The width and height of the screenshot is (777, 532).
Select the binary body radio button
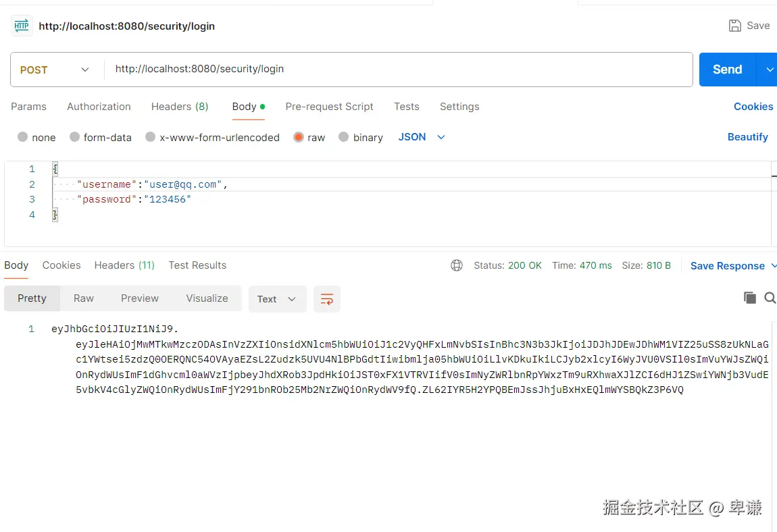(343, 137)
